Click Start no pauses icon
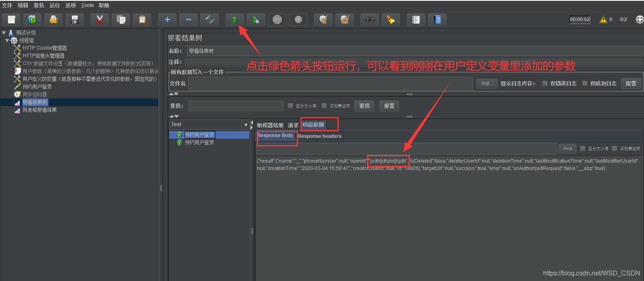The height and width of the screenshot is (281, 644). click(x=256, y=20)
